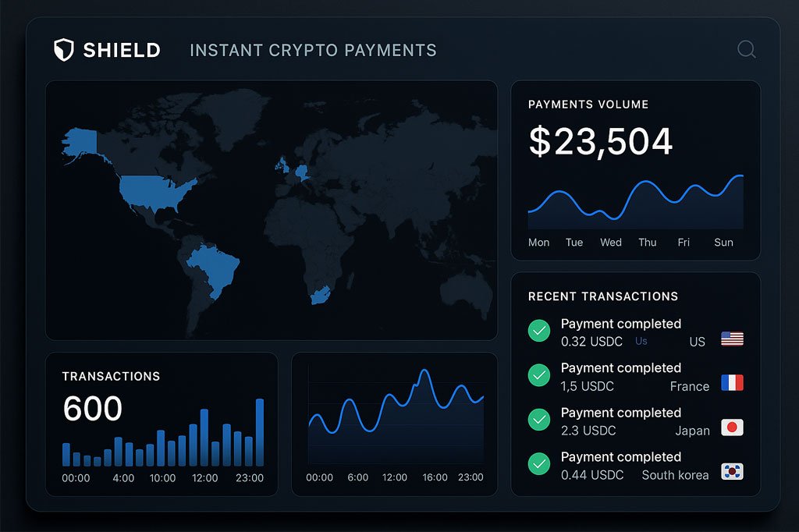Image resolution: width=799 pixels, height=532 pixels.
Task: Click the France flag icon
Action: point(732,383)
